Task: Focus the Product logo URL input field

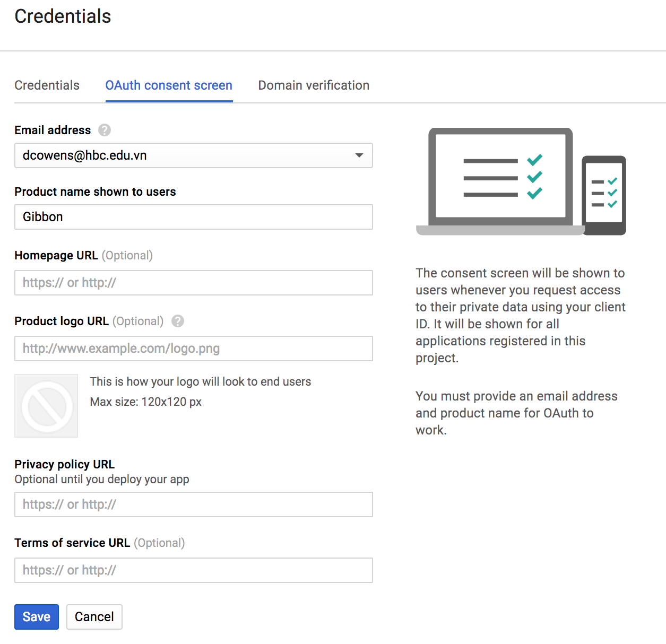Action: (x=194, y=349)
